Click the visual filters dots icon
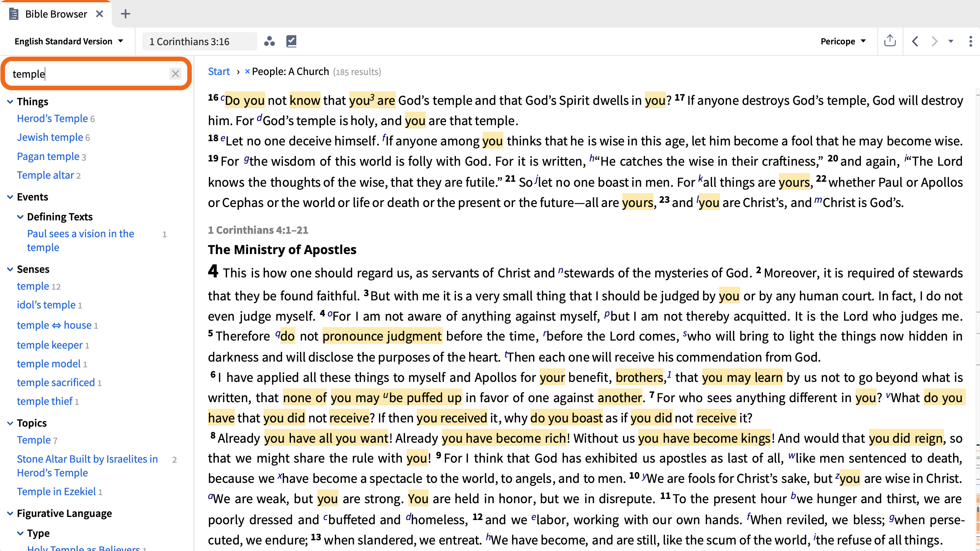The image size is (980, 551). pyautogui.click(x=269, y=41)
